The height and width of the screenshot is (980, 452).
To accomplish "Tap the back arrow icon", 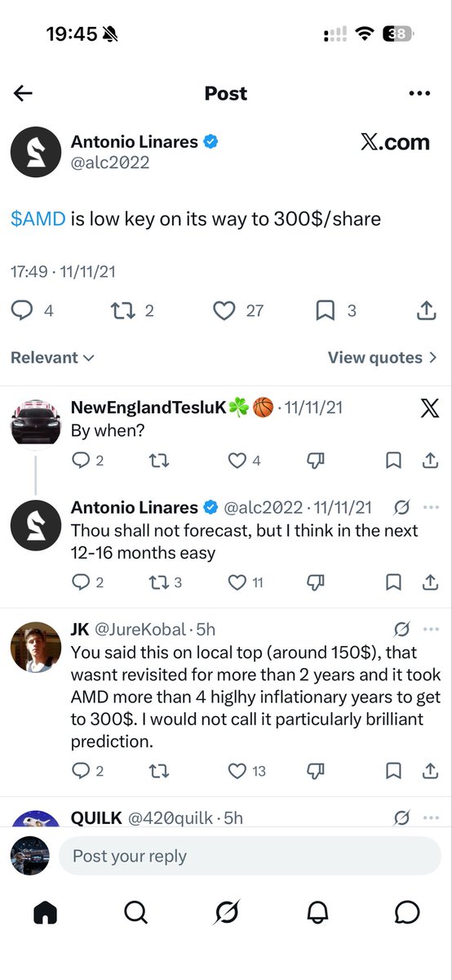I will coord(23,93).
